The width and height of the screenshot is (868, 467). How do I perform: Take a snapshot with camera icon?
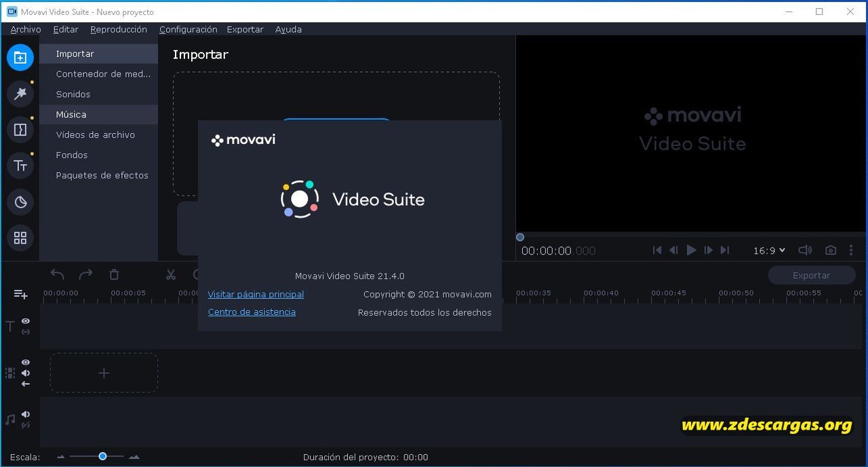831,250
